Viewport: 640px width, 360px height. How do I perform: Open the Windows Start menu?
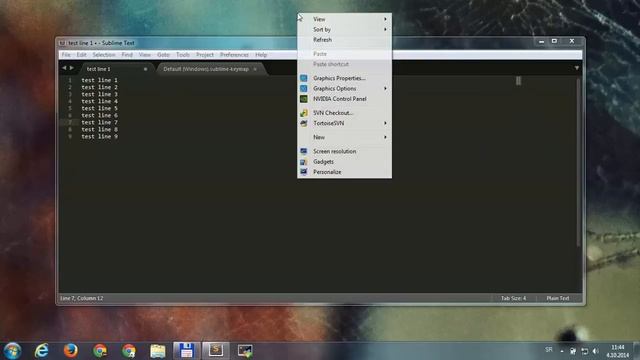click(x=13, y=351)
